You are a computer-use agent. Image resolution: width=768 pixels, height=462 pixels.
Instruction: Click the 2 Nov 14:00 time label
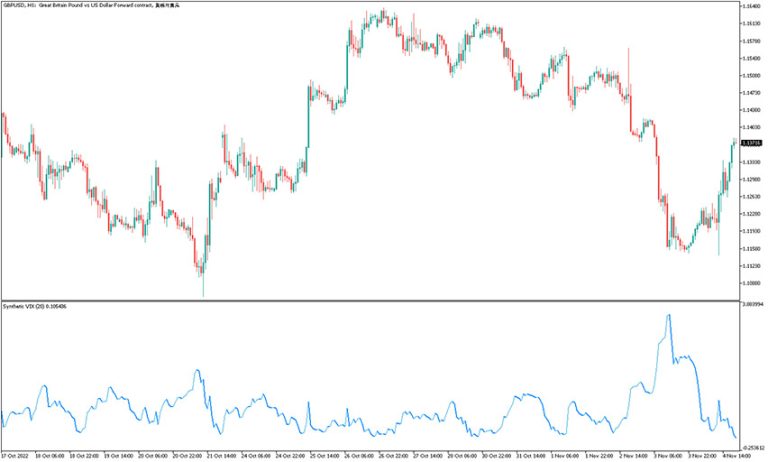pos(634,456)
